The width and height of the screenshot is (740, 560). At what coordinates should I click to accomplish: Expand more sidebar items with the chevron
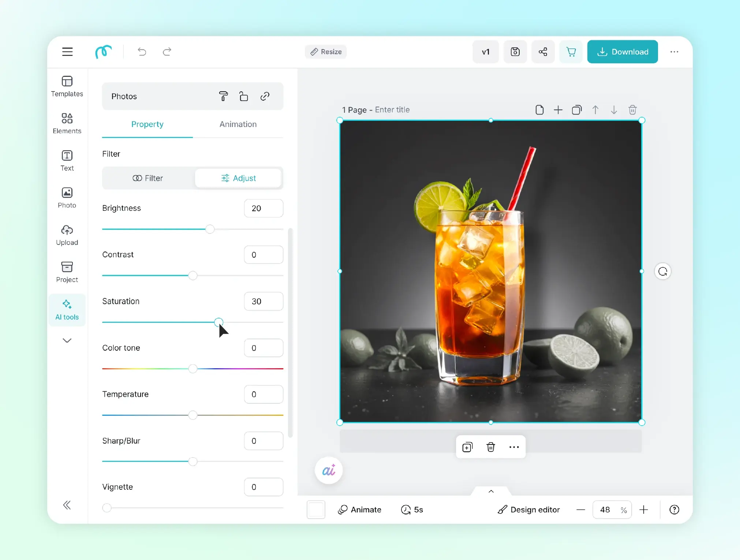pos(67,340)
